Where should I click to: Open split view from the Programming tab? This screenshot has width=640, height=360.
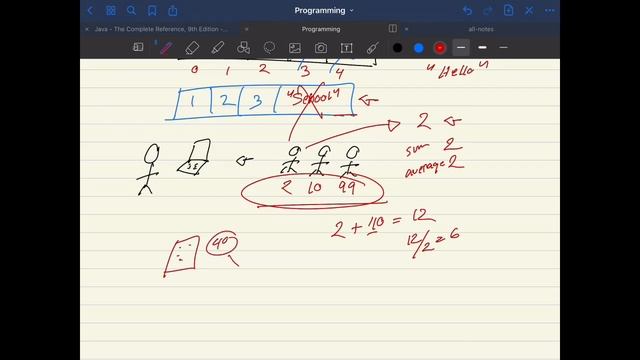click(393, 29)
